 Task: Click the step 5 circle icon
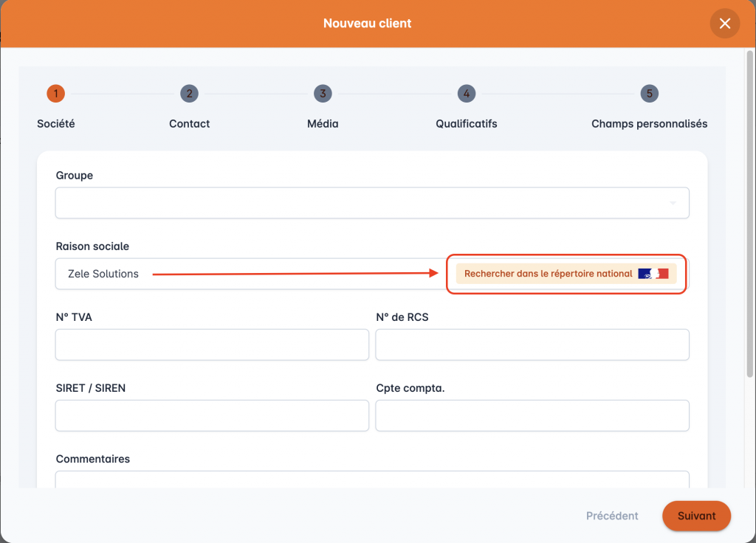[649, 94]
